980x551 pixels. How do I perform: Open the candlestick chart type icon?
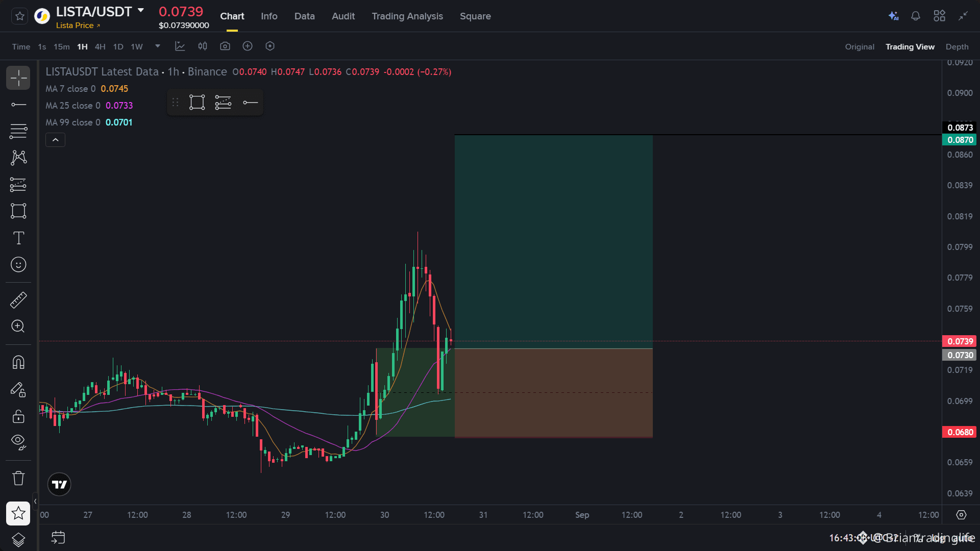[203, 46]
